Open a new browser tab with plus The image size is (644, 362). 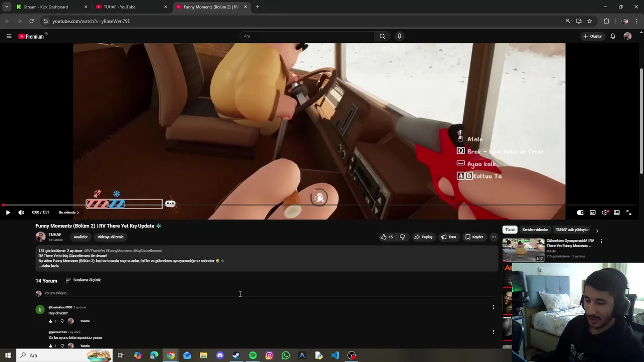tap(258, 7)
